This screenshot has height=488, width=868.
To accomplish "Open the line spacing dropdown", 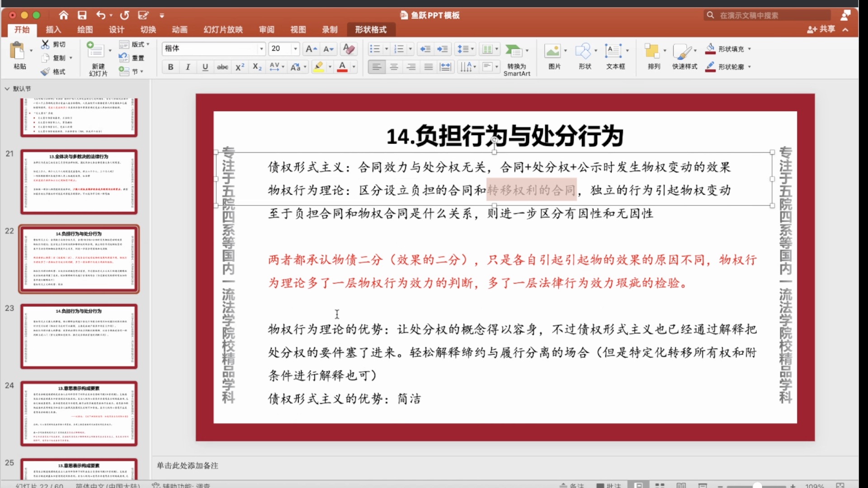I will click(466, 49).
